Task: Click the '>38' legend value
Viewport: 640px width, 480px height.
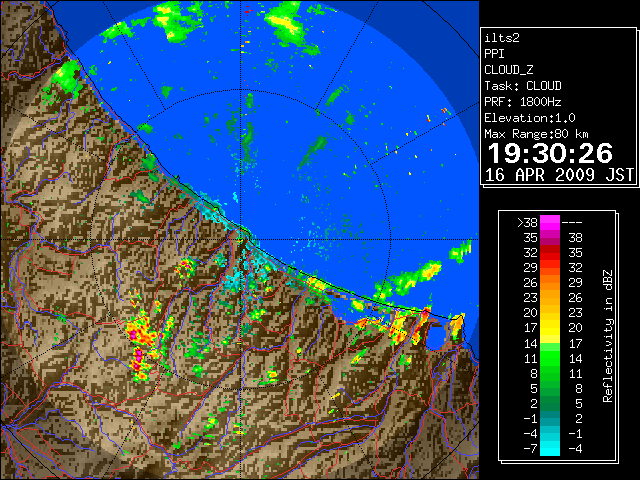Action: pos(527,223)
